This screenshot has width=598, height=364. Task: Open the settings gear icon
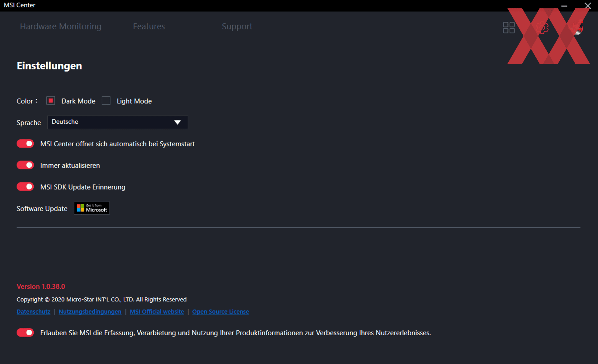pyautogui.click(x=543, y=27)
